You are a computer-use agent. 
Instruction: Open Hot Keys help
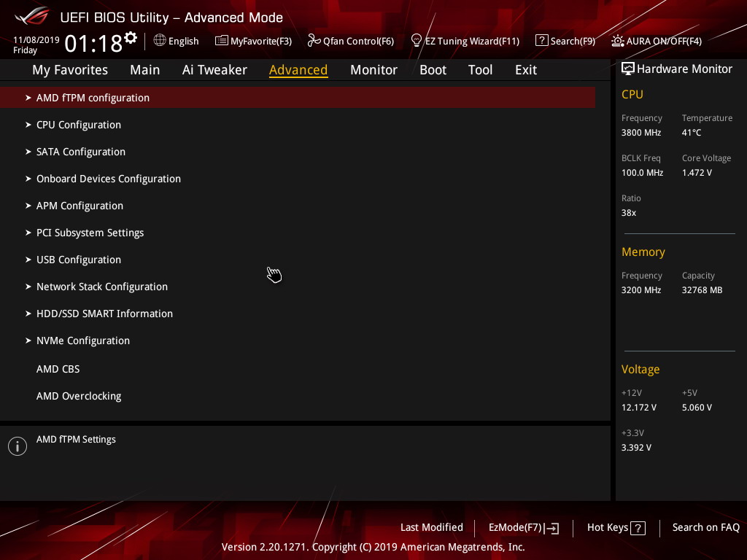(608, 528)
